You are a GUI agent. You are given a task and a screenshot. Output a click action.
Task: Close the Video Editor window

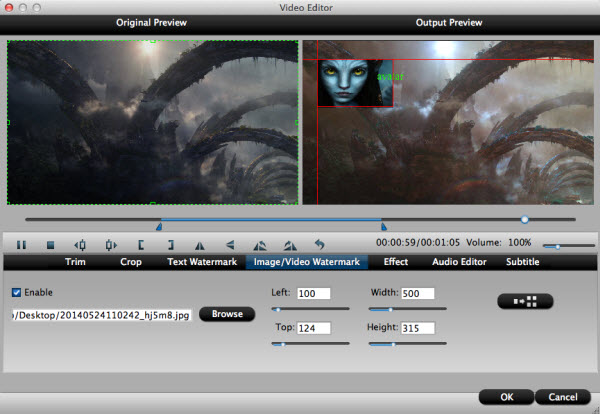(x=8, y=7)
